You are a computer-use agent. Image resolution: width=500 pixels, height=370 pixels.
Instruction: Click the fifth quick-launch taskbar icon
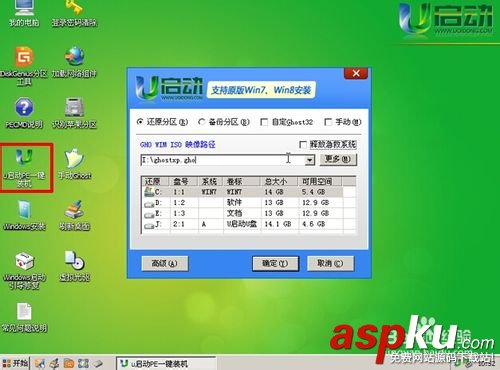98,364
